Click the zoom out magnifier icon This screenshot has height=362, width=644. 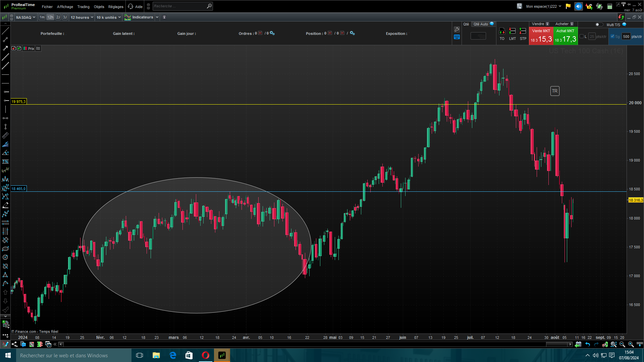(x=622, y=344)
